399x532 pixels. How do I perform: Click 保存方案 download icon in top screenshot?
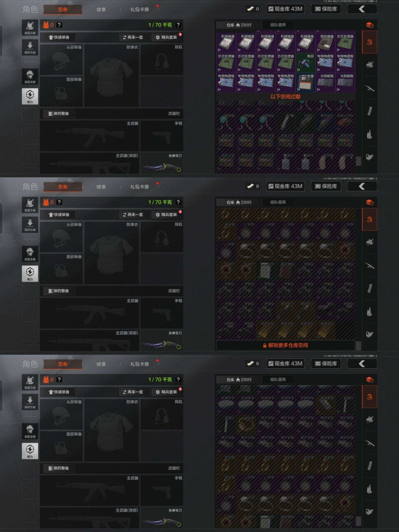click(30, 47)
